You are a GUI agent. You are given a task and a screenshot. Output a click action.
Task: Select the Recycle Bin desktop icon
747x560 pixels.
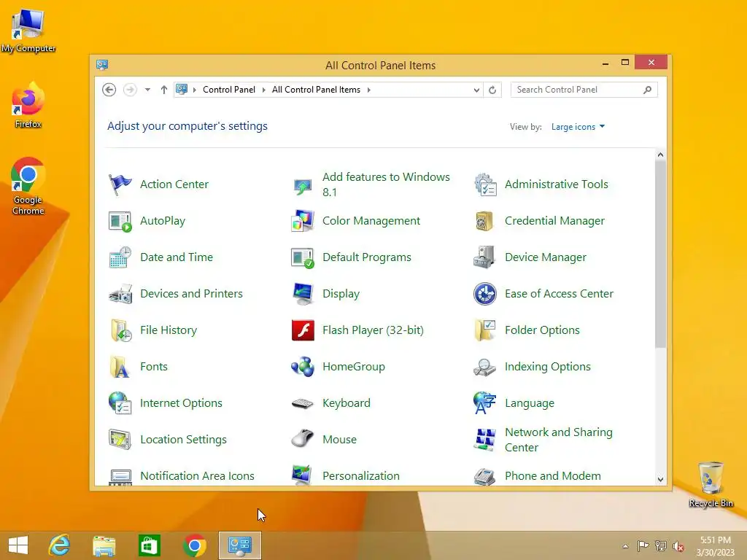[x=711, y=484]
